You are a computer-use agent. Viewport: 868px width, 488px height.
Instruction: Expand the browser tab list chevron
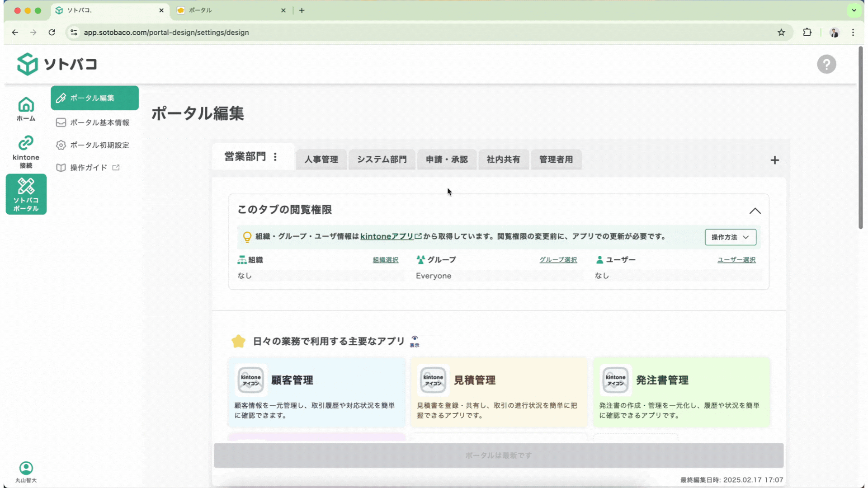pos(854,10)
